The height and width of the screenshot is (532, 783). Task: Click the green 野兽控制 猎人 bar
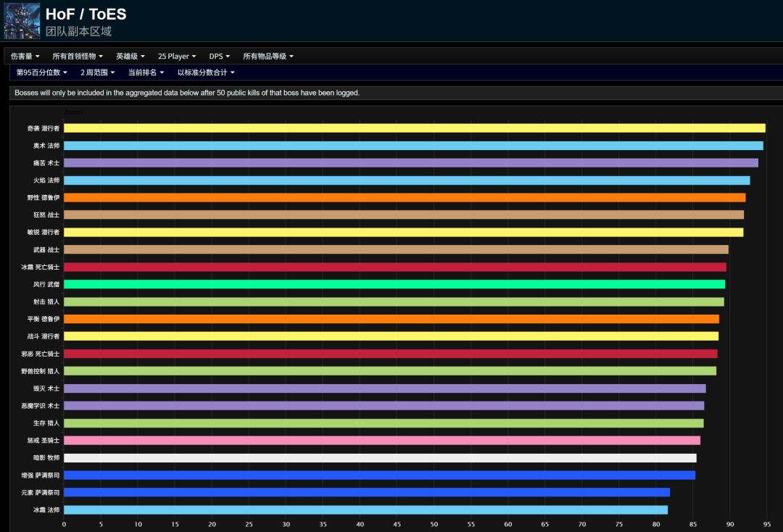(390, 371)
